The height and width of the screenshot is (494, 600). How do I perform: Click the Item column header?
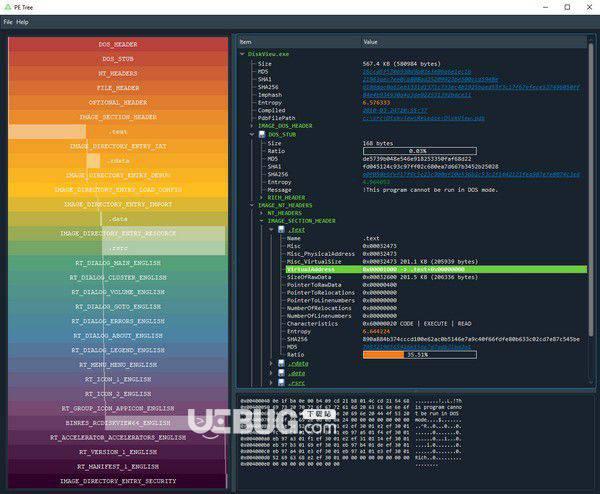[x=299, y=42]
